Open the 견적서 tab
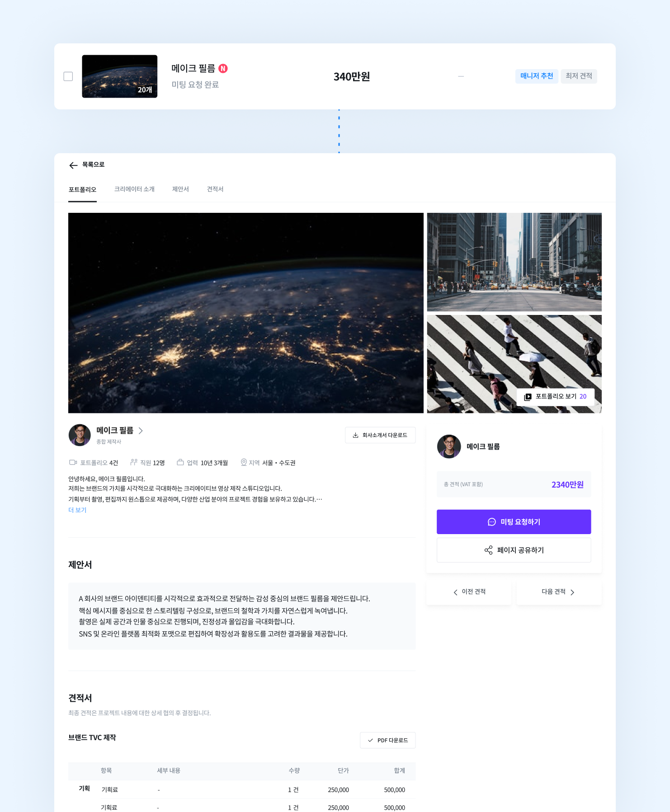The image size is (670, 812). pyautogui.click(x=215, y=189)
